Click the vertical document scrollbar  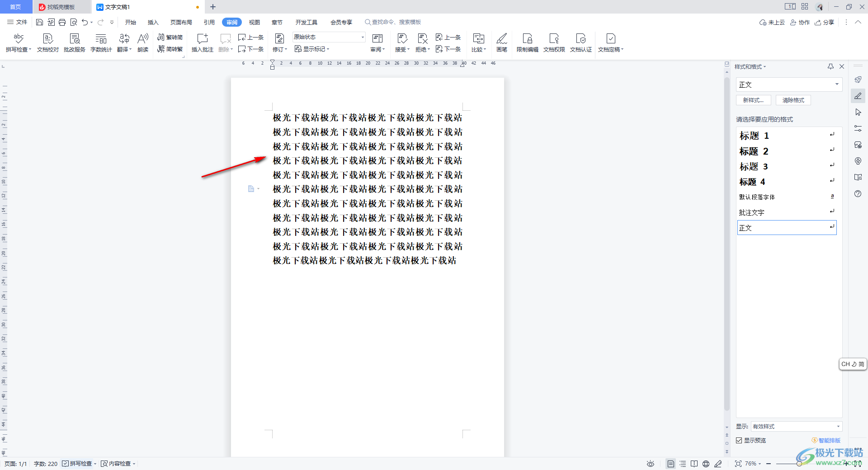tap(727, 244)
